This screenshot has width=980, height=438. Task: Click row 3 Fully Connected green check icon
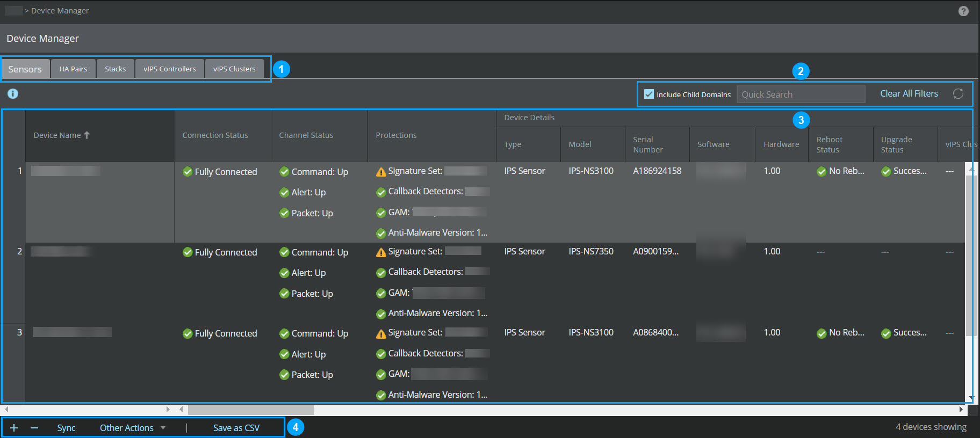coord(188,333)
